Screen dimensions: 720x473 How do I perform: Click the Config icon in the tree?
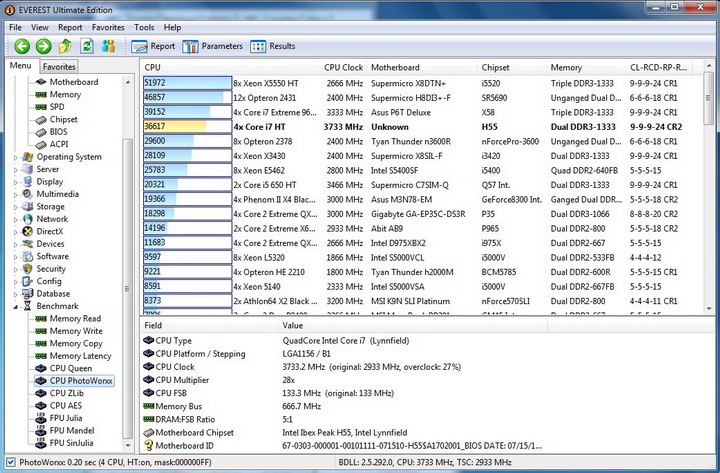(x=28, y=281)
